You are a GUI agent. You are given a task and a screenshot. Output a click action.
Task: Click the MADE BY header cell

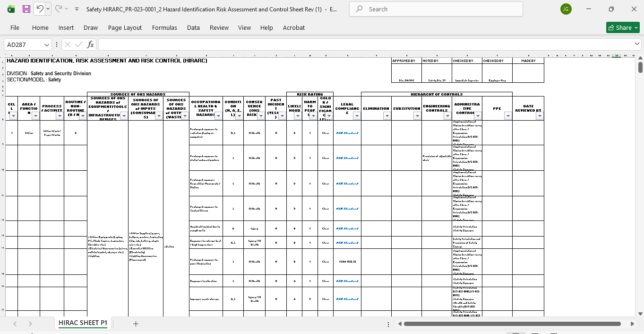click(x=528, y=61)
